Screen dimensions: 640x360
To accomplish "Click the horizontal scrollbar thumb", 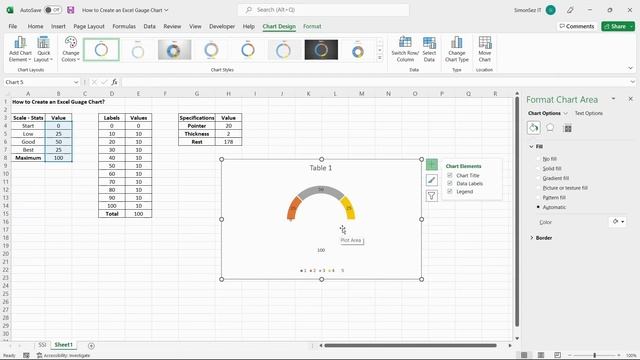I will coord(410,346).
